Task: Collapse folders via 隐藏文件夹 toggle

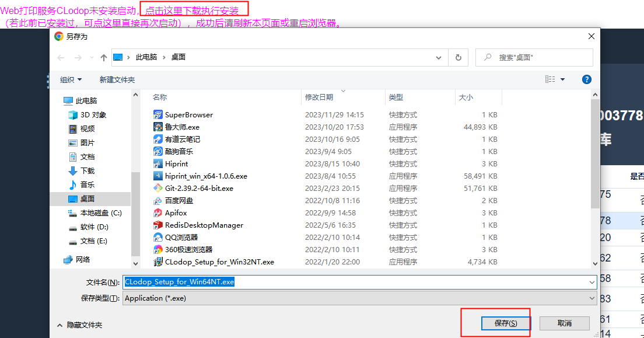Action: (79, 325)
